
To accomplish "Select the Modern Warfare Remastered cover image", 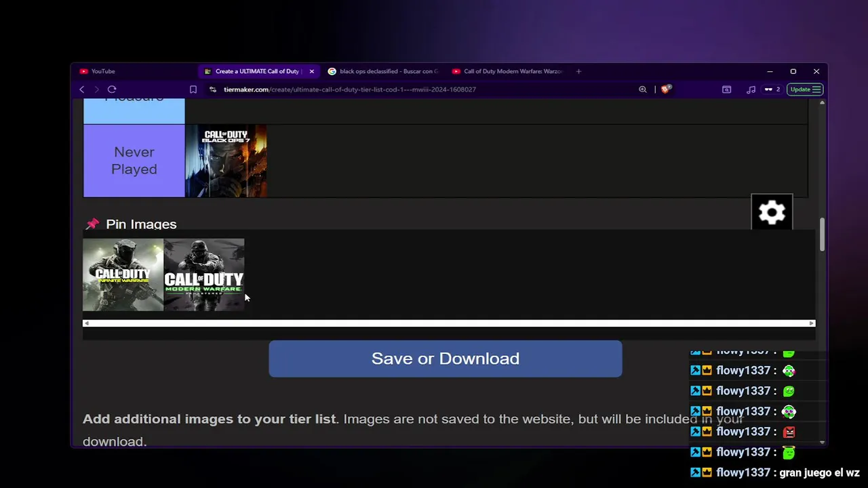I will 203,274.
